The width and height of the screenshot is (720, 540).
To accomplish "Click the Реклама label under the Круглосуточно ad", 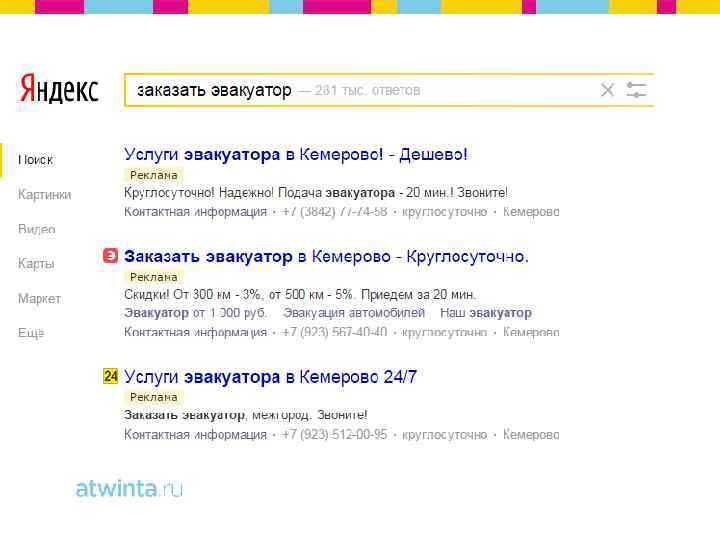I will click(154, 277).
